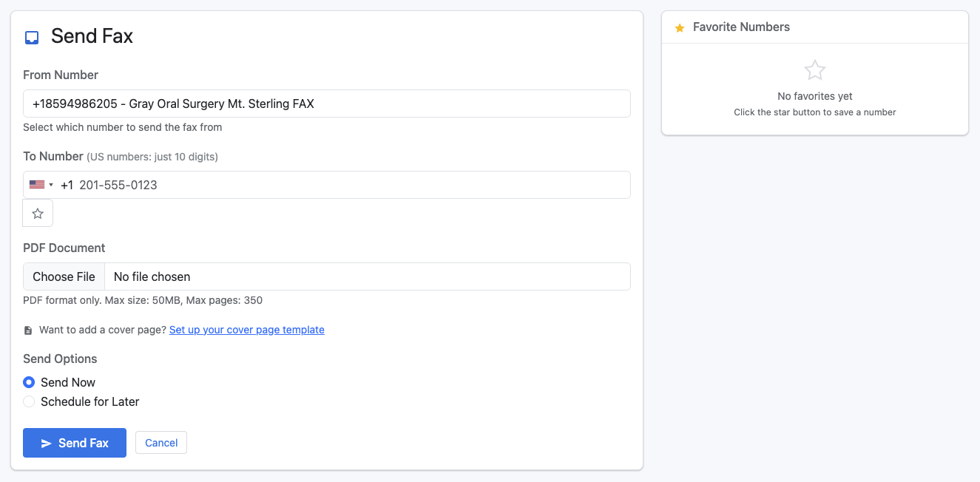Click the Cancel button
This screenshot has height=482, width=980.
pos(161,443)
